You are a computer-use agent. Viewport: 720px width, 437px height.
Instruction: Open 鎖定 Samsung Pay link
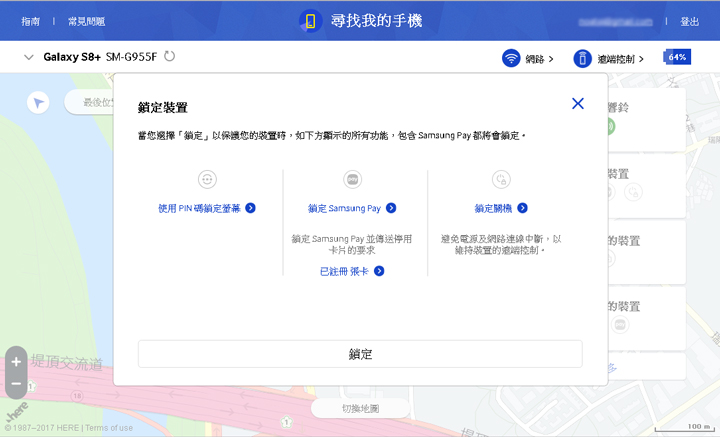[344, 208]
